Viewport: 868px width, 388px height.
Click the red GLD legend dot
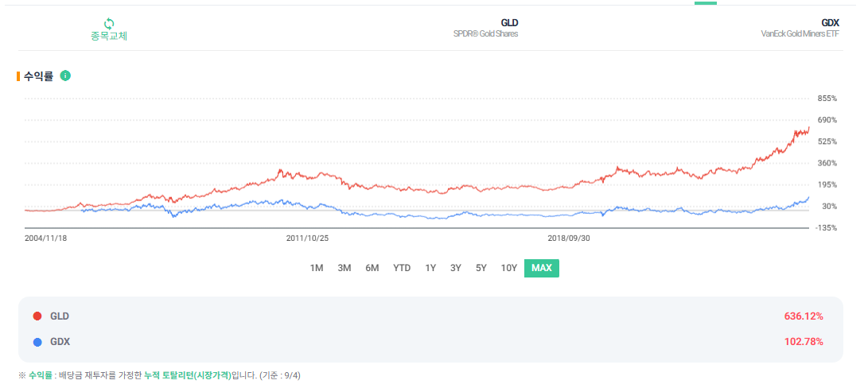37,316
